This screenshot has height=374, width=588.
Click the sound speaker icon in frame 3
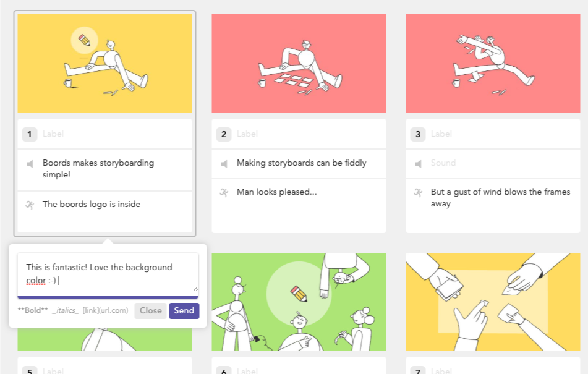click(418, 164)
